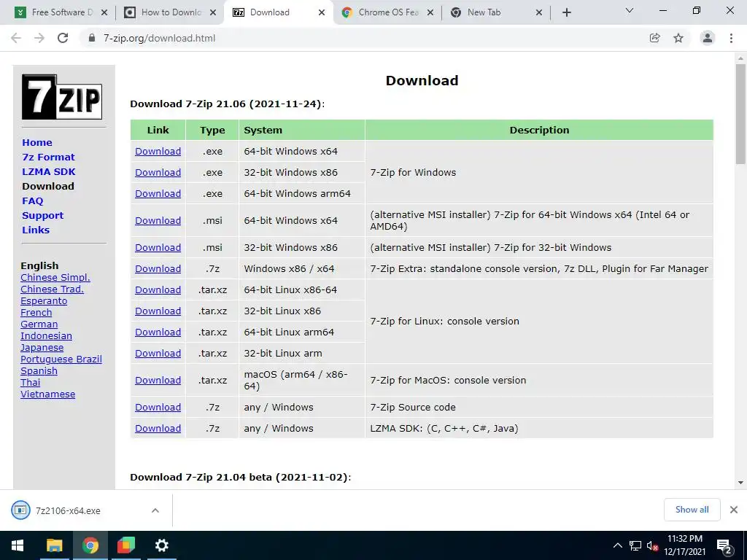
Task: Download tar.xz for 32-bit Linux arm
Action: pyautogui.click(x=158, y=354)
